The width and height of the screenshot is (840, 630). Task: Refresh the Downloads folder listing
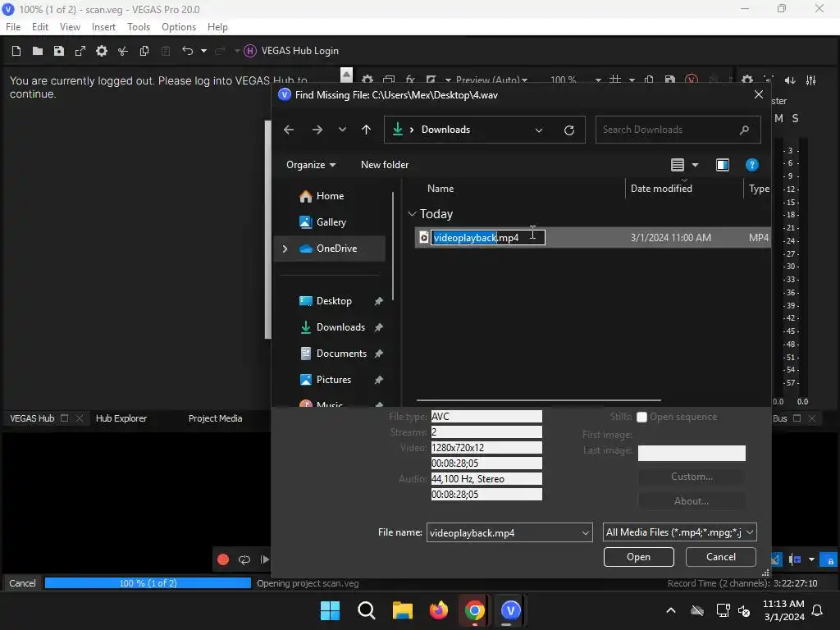569,130
